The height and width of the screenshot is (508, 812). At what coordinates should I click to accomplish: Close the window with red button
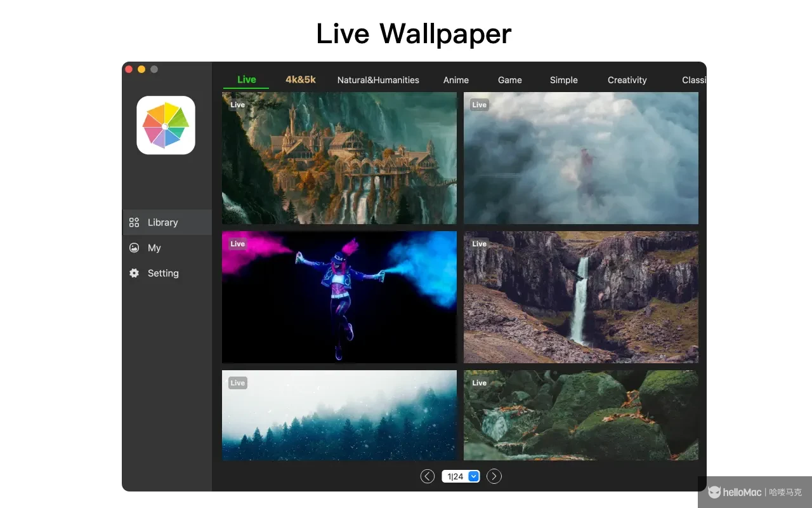click(129, 69)
